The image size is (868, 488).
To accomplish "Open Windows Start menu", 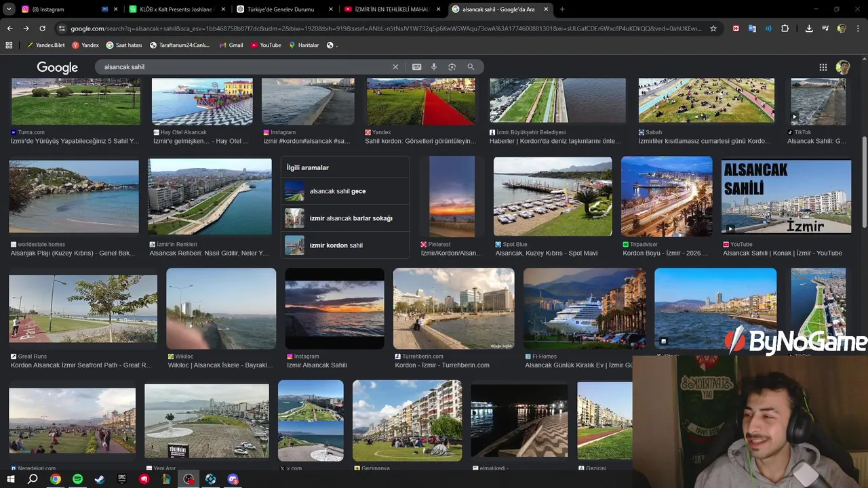I will (x=11, y=479).
